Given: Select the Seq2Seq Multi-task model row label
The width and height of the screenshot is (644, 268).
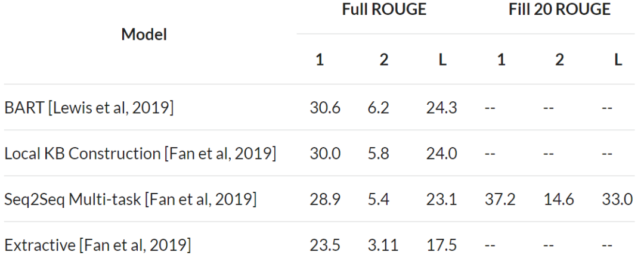Looking at the screenshot, I should point(131,200).
